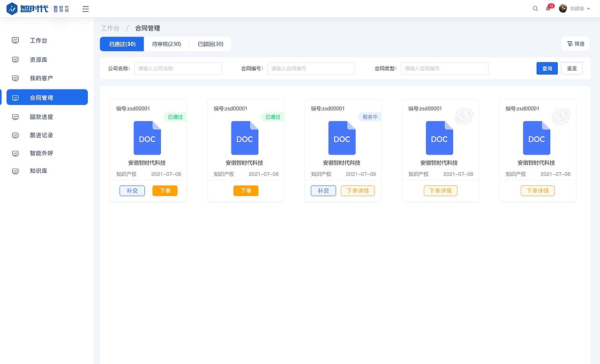Open the 工作台 sidebar icon
The image size is (600, 364).
15,40
